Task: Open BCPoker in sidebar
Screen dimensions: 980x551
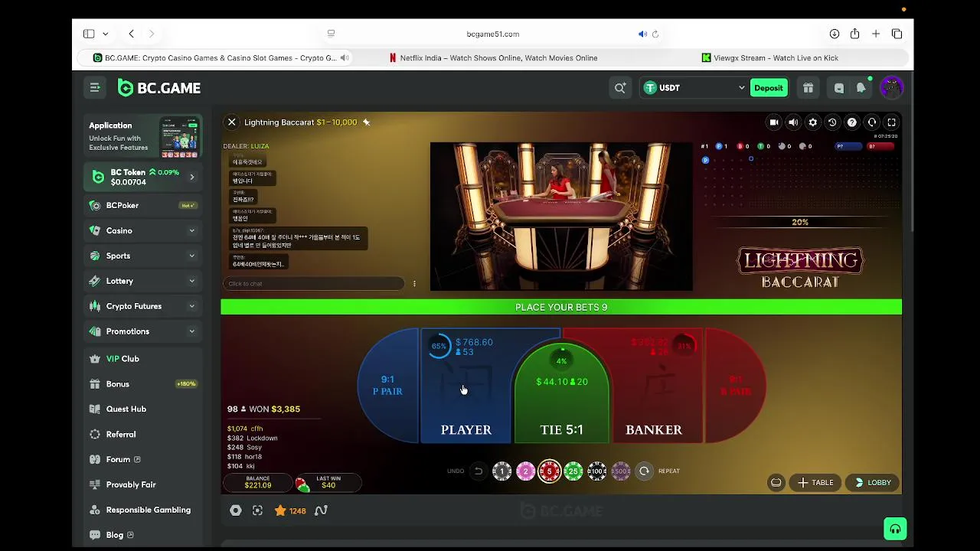Action: click(143, 205)
